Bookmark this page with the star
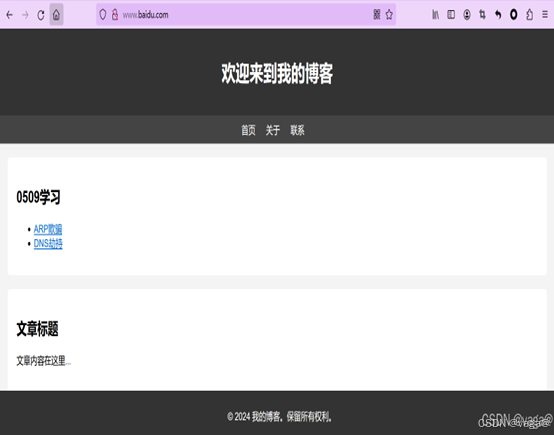 (389, 14)
